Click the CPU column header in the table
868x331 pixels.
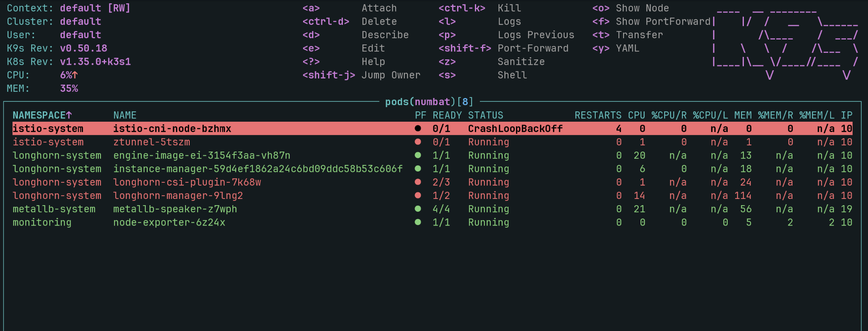(636, 115)
